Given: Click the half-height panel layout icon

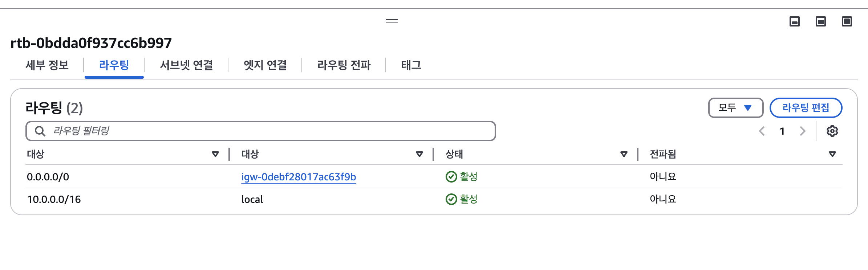Looking at the screenshot, I should click(x=821, y=22).
